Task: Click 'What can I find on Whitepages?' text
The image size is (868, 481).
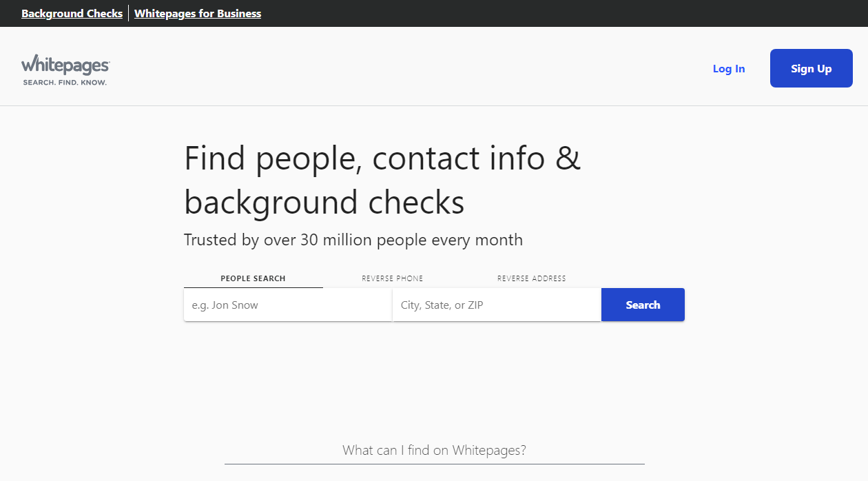Action: click(x=435, y=450)
